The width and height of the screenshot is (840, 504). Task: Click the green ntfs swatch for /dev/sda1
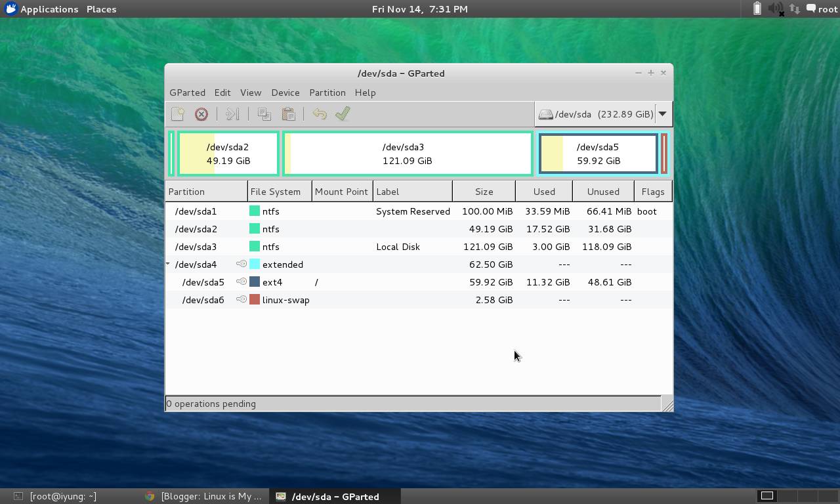(255, 211)
